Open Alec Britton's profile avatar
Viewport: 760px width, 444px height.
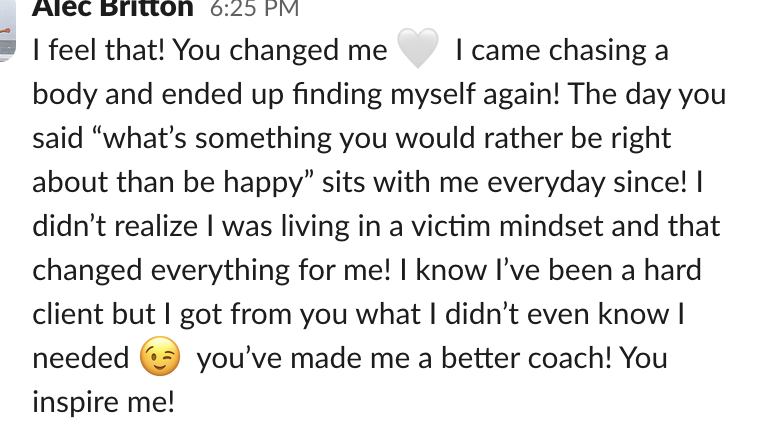(x=7, y=29)
